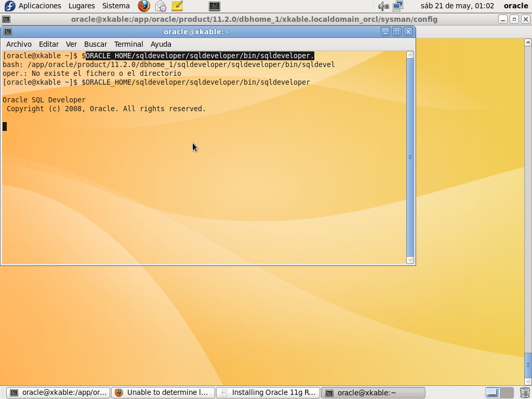Open the Sistema menu
Image resolution: width=532 pixels, height=399 pixels.
[x=116, y=6]
